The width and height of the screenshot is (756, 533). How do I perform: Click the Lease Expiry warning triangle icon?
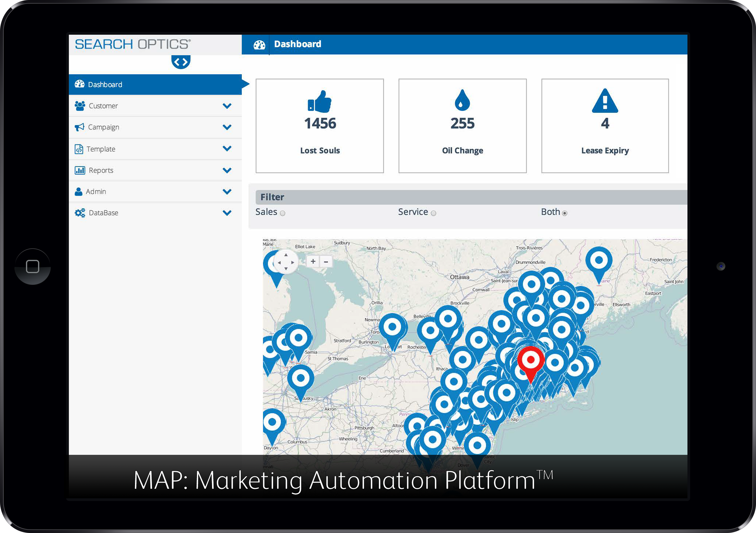(605, 101)
